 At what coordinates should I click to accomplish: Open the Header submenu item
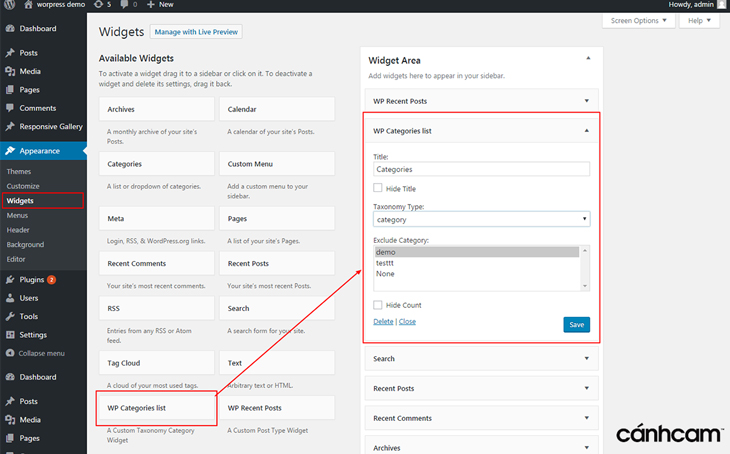[x=18, y=230]
